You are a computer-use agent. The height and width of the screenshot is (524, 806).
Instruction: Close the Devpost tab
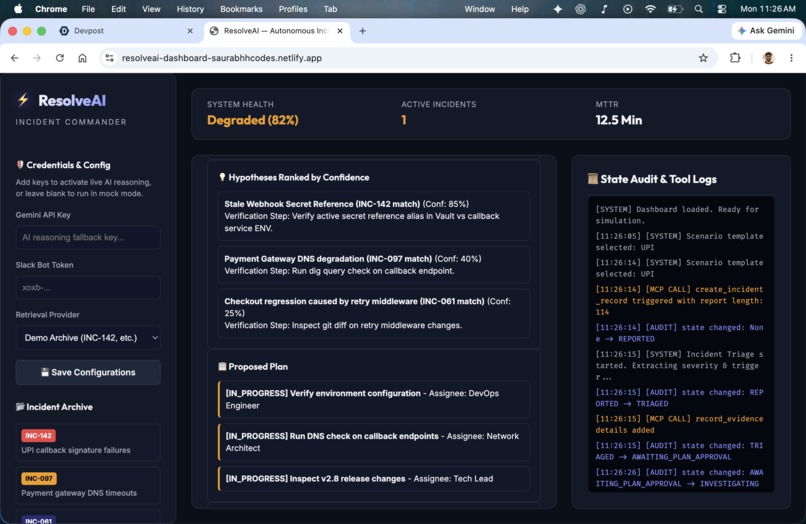(190, 31)
